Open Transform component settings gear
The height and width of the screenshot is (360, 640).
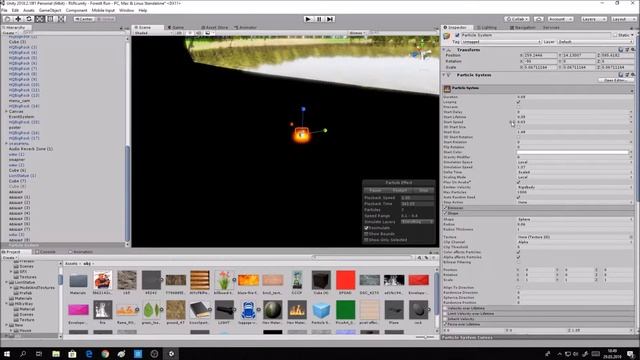coord(633,50)
